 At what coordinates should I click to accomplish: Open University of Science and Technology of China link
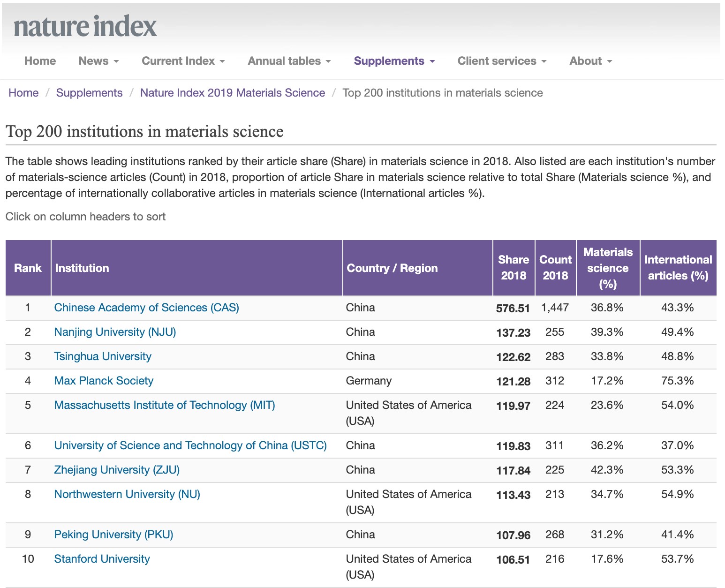(190, 445)
